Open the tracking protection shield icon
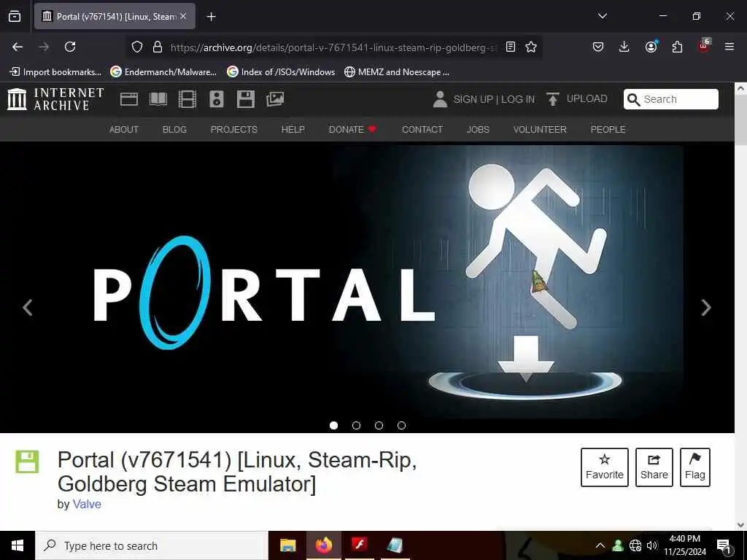The image size is (747, 560). [x=137, y=47]
